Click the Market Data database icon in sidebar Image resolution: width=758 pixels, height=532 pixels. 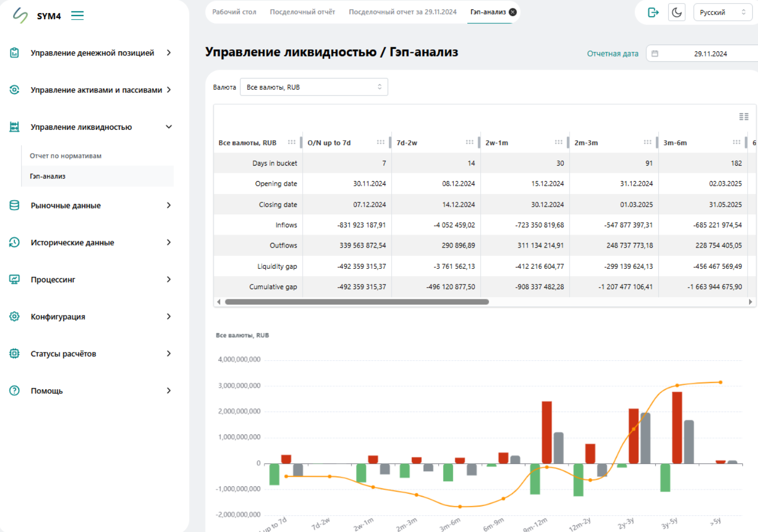15,206
